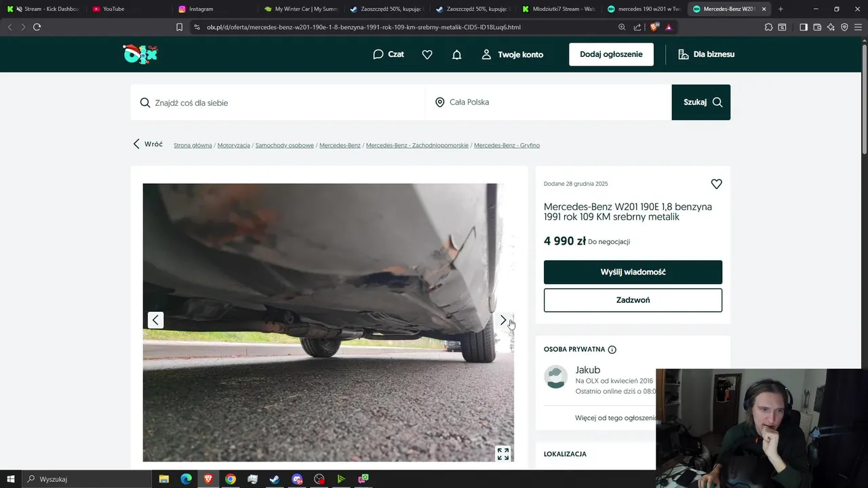
Task: Open notifications bell
Action: point(457,54)
